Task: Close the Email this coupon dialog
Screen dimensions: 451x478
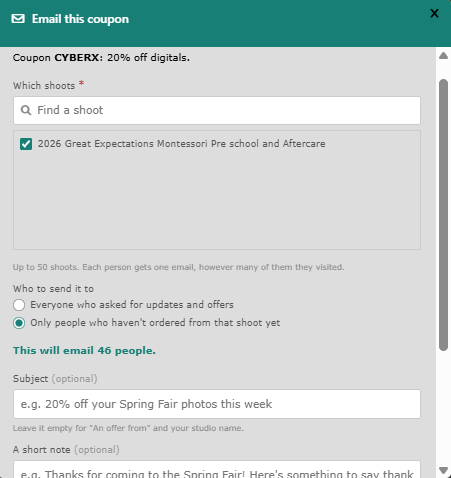Action: [434, 13]
